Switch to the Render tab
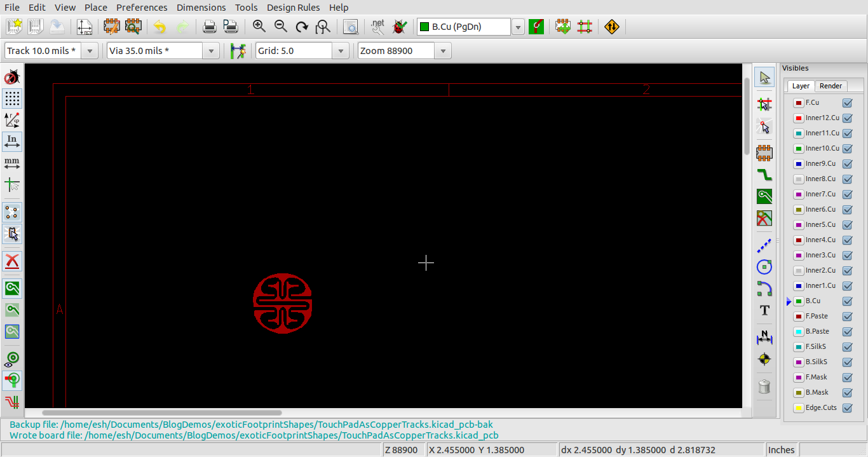The image size is (868, 457). pos(831,86)
